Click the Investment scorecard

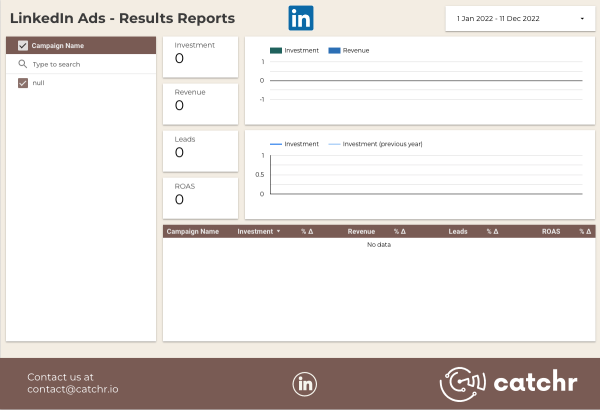tap(201, 57)
